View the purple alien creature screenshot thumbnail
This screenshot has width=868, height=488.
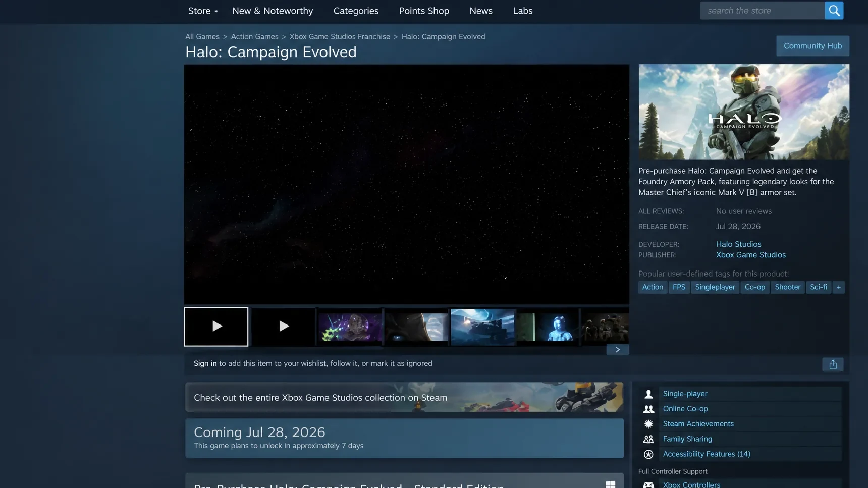click(350, 327)
